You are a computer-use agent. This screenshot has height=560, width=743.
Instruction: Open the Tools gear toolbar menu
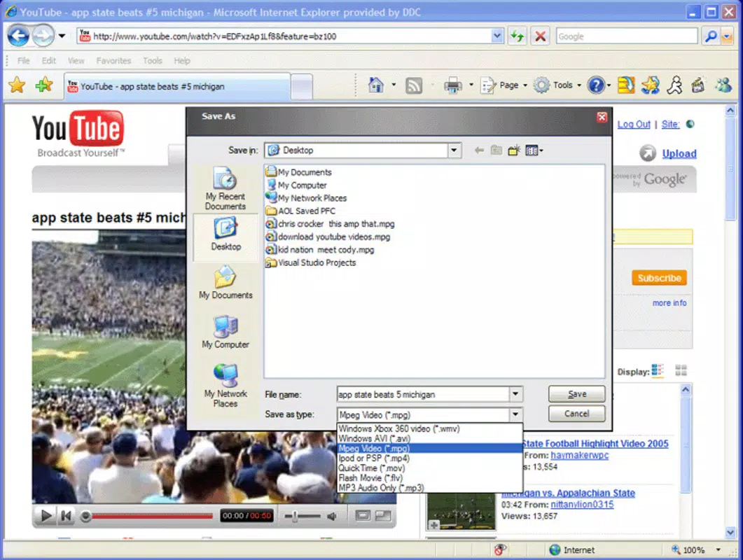click(557, 85)
